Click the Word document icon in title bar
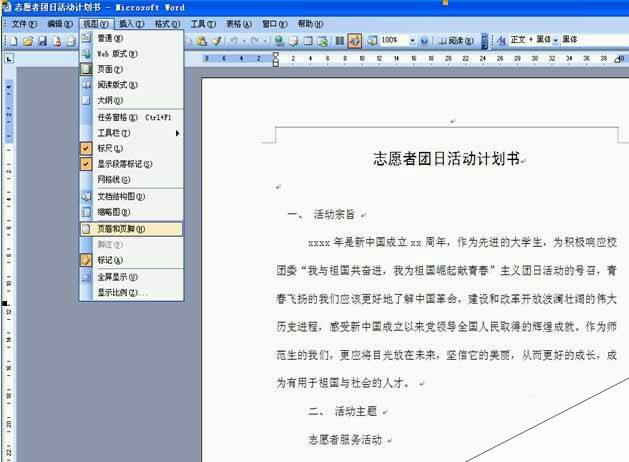This screenshot has width=629, height=462. point(6,7)
